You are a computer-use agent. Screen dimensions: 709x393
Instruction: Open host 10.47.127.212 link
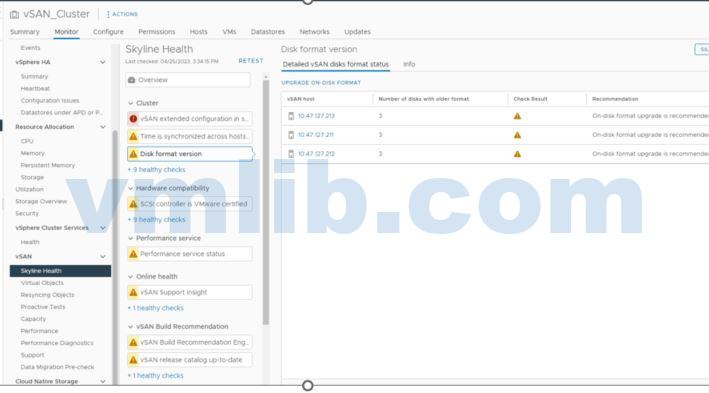316,154
